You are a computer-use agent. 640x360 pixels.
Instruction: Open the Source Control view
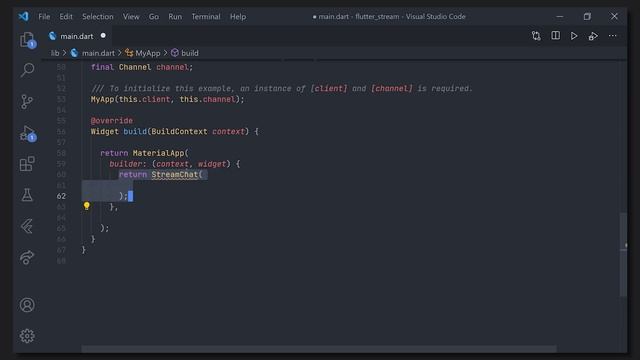coord(27,102)
